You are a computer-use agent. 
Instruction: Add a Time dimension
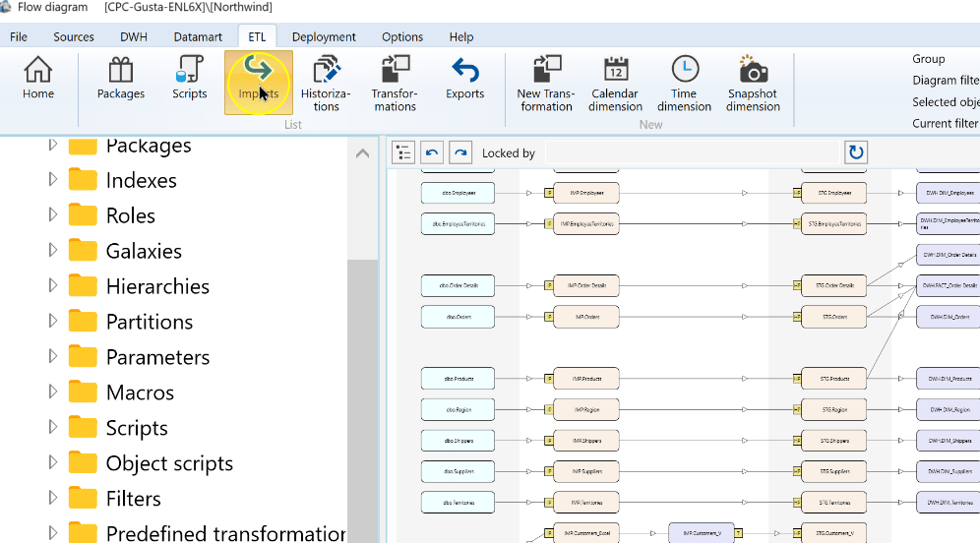684,84
